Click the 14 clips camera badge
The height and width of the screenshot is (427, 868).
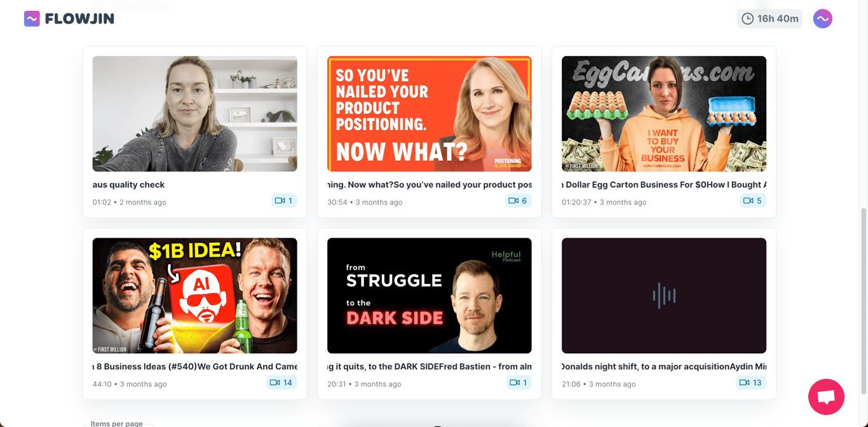click(281, 383)
